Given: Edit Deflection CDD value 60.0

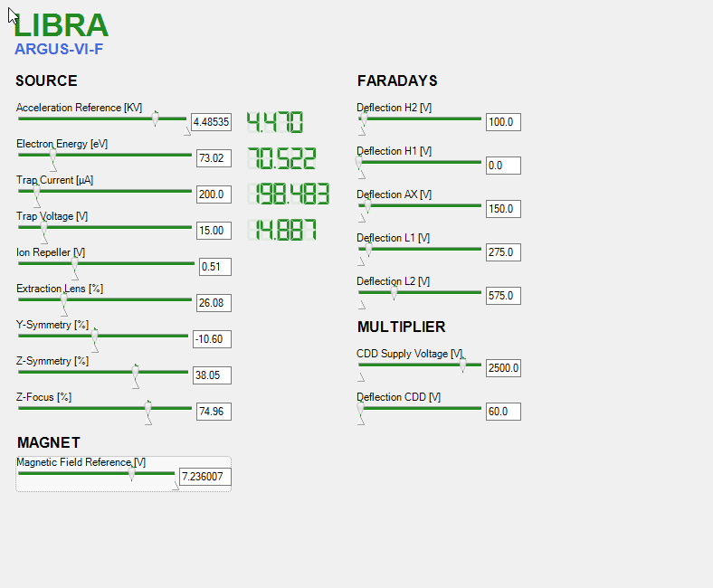Looking at the screenshot, I should 503,412.
